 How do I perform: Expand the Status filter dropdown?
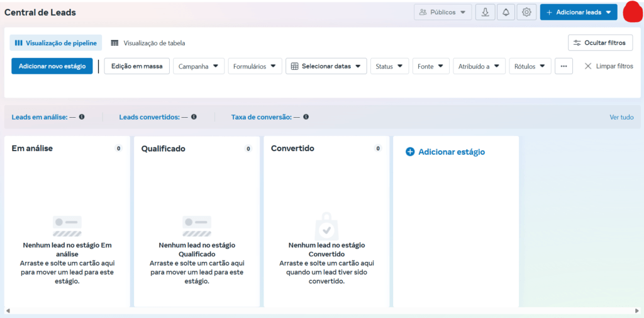389,66
